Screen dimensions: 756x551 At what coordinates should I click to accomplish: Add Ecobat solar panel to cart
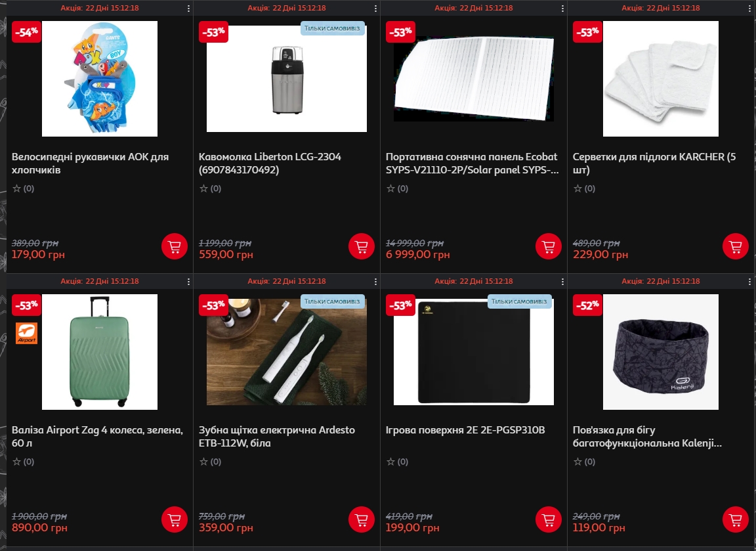[549, 246]
